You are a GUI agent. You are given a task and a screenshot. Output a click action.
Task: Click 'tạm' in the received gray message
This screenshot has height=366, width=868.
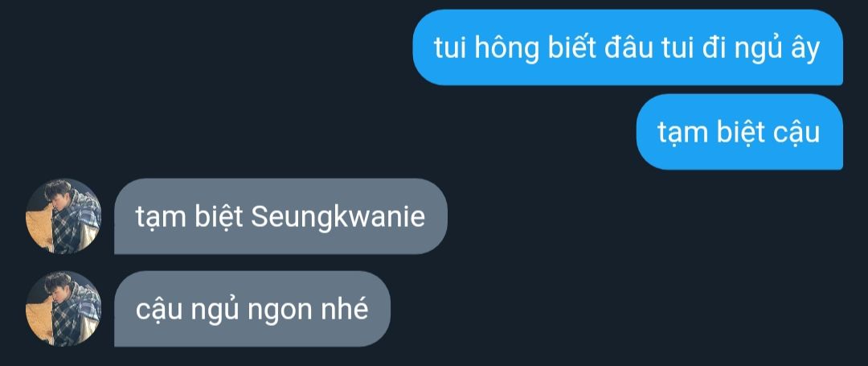(x=160, y=218)
